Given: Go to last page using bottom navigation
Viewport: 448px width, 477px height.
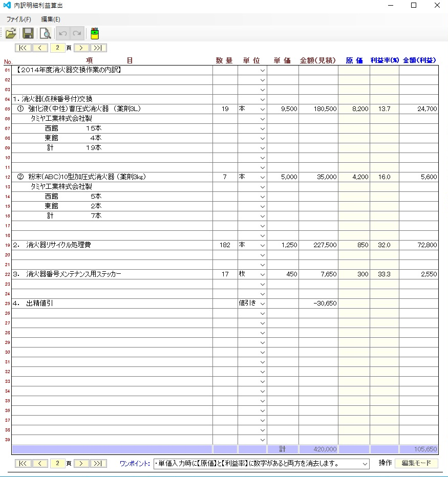Looking at the screenshot, I should (x=98, y=463).
